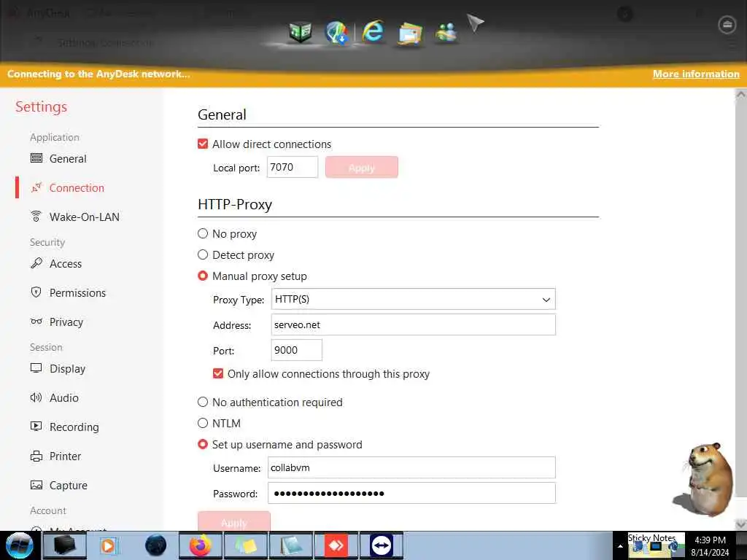Screen dimensions: 747x560
Task: Select the Detect proxy option
Action: point(203,254)
